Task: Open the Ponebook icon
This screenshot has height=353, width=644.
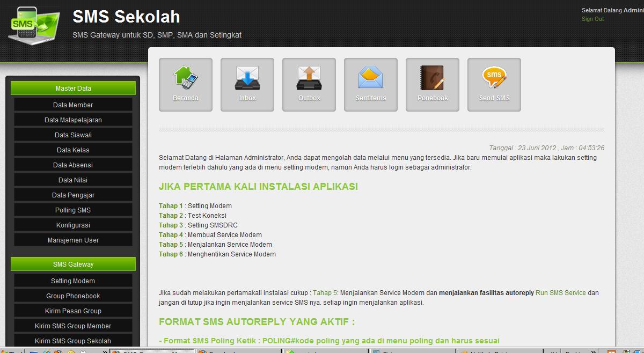Action: (x=433, y=85)
